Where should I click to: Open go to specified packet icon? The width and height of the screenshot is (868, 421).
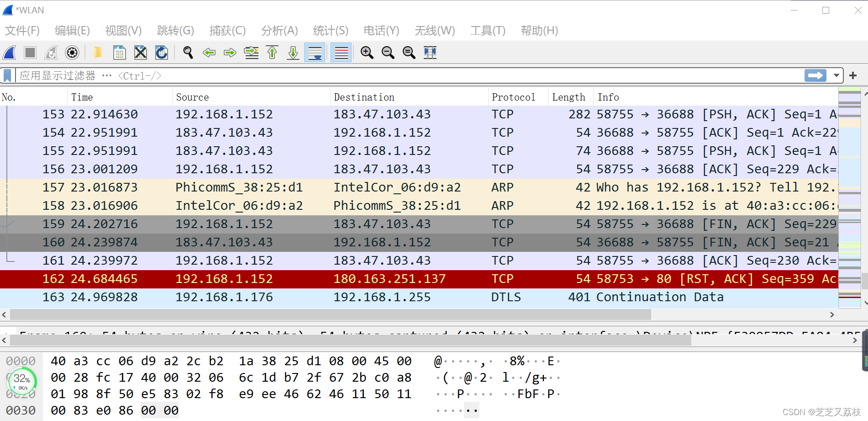251,53
